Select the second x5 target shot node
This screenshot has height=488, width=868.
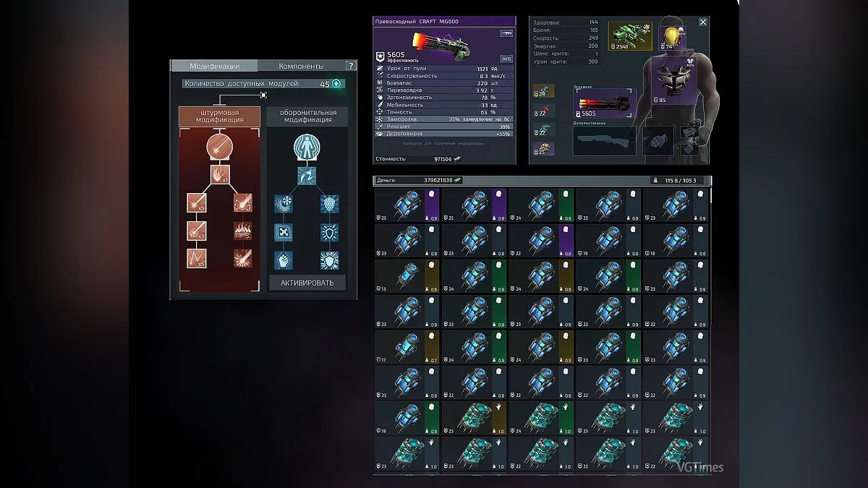tap(197, 231)
